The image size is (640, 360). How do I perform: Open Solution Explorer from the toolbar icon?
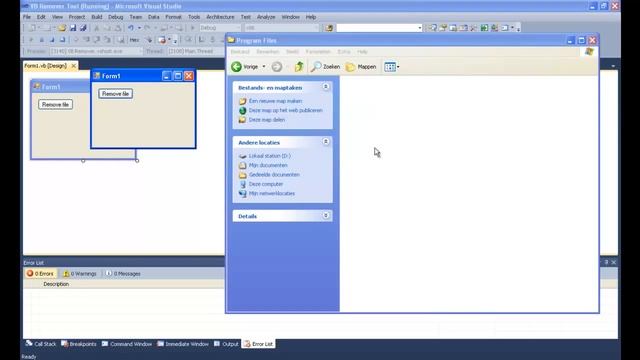433,28
